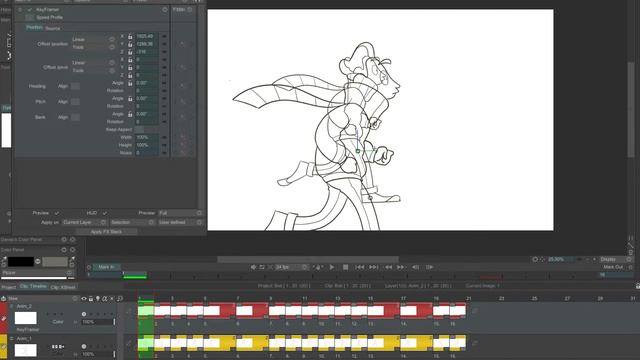Step back one frame icon
The width and height of the screenshot is (640, 360).
pos(415,267)
